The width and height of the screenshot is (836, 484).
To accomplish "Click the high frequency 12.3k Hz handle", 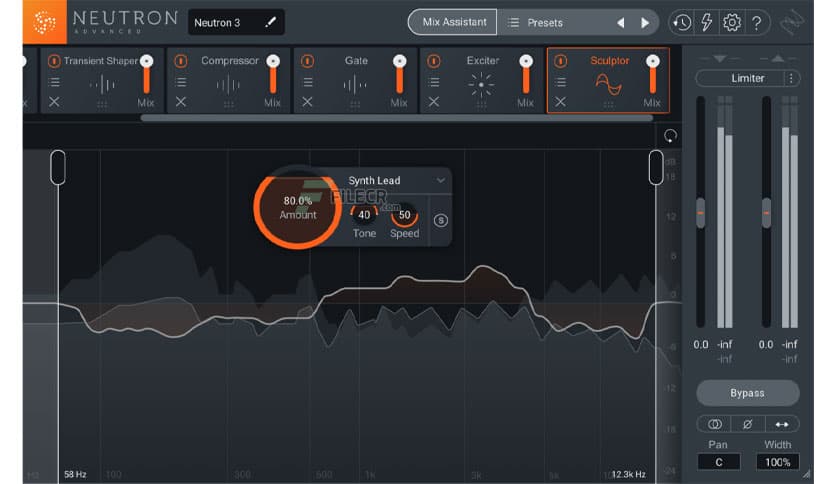I will [x=656, y=167].
